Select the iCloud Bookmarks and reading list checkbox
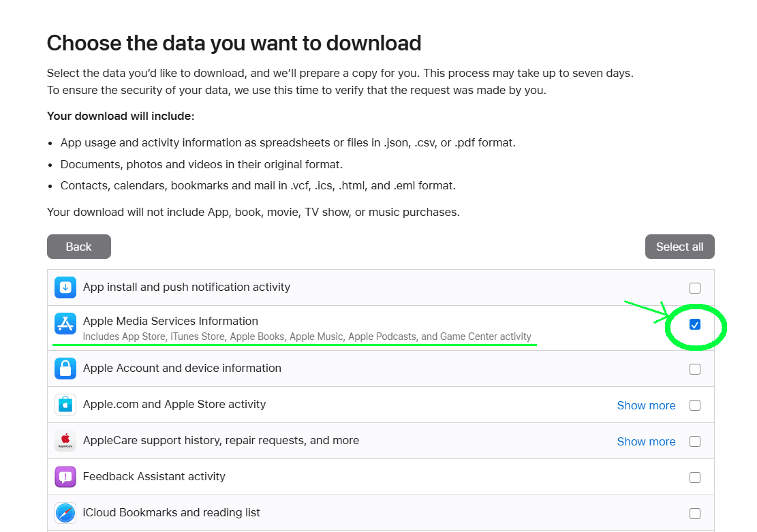 click(x=695, y=513)
